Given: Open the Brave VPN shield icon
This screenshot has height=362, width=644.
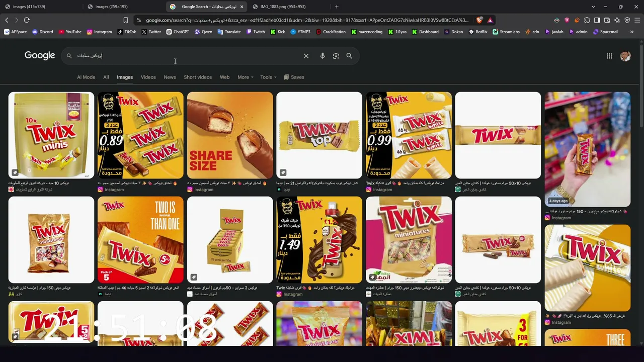Looking at the screenshot, I should tap(627, 20).
